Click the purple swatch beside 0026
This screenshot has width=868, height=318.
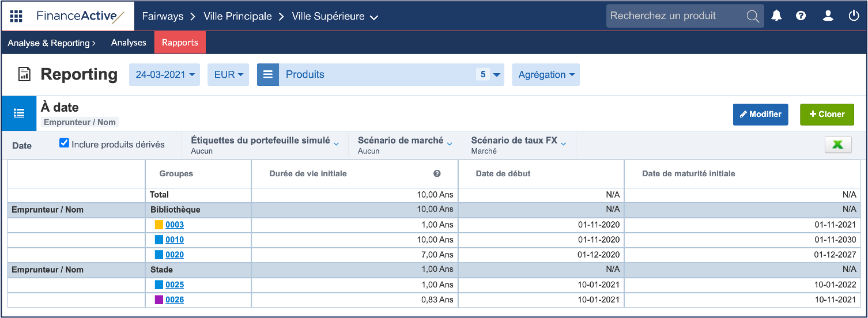tap(159, 300)
